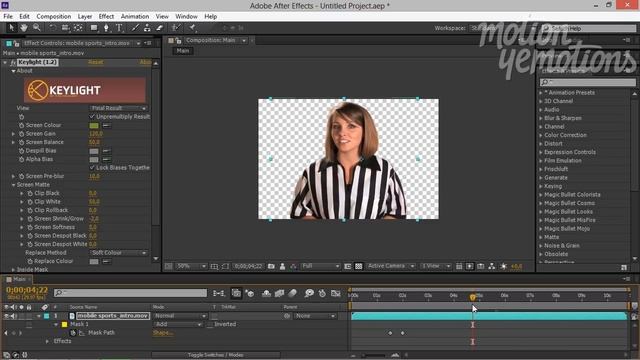Collapse the Screen Matte group
This screenshot has width=640, height=360.
click(13, 185)
